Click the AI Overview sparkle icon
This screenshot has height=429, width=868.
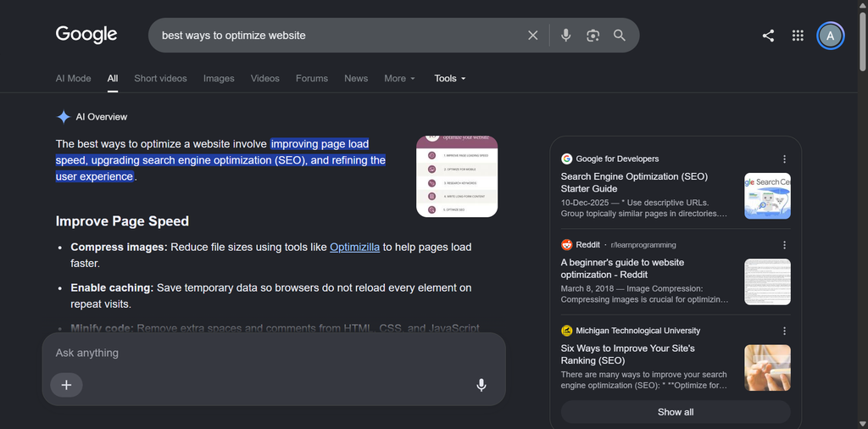63,117
